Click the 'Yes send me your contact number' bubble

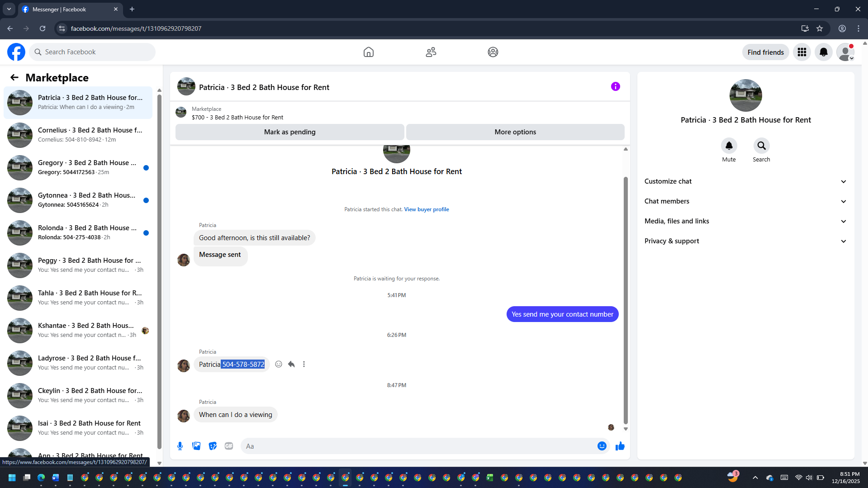click(x=562, y=314)
